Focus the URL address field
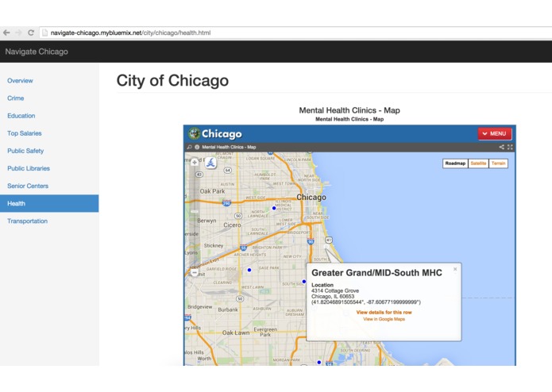Screen dimensions: 552x392 tap(295, 33)
